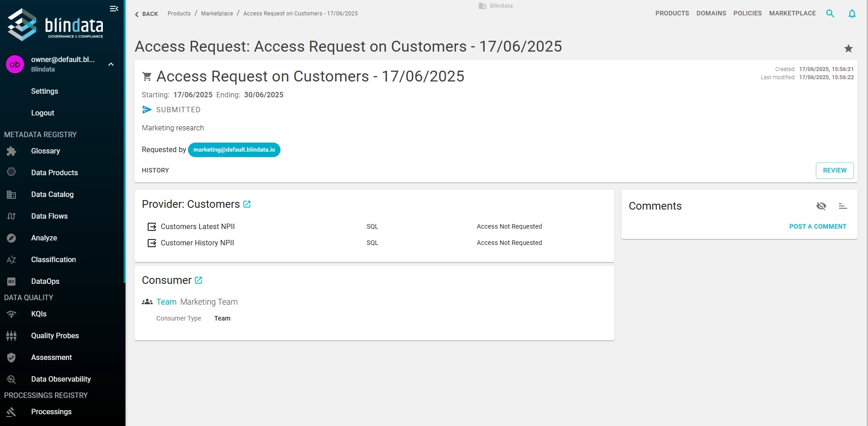Click POST A COMMENT
The image size is (868, 426).
[x=817, y=226]
